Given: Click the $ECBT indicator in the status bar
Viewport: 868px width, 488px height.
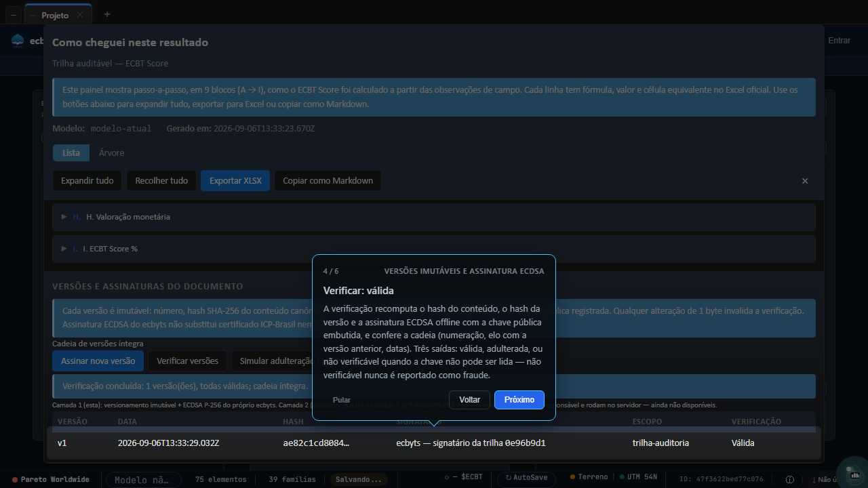Looking at the screenshot, I should 463,477.
